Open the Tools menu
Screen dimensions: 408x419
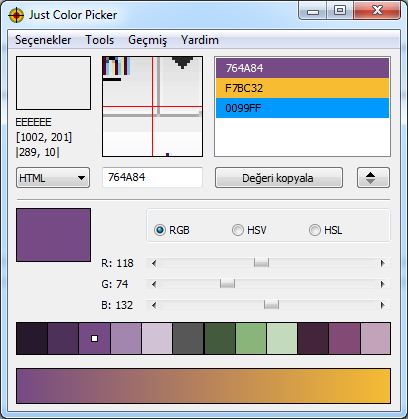(x=100, y=40)
